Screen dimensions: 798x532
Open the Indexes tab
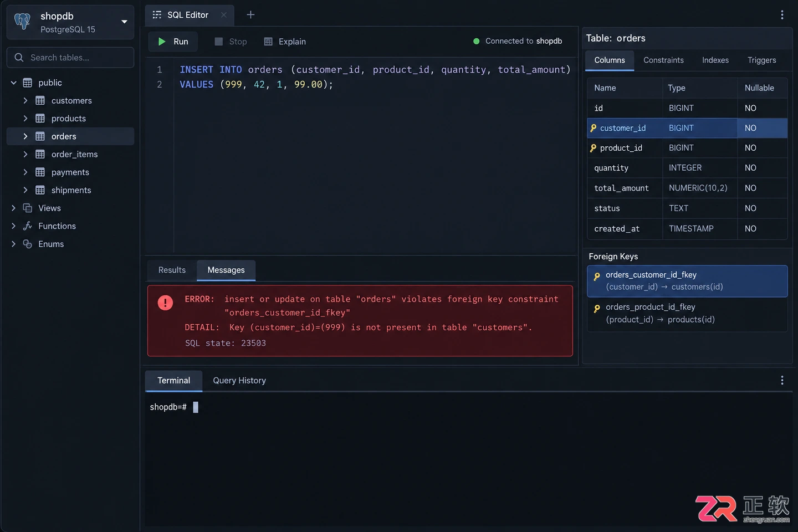point(715,60)
